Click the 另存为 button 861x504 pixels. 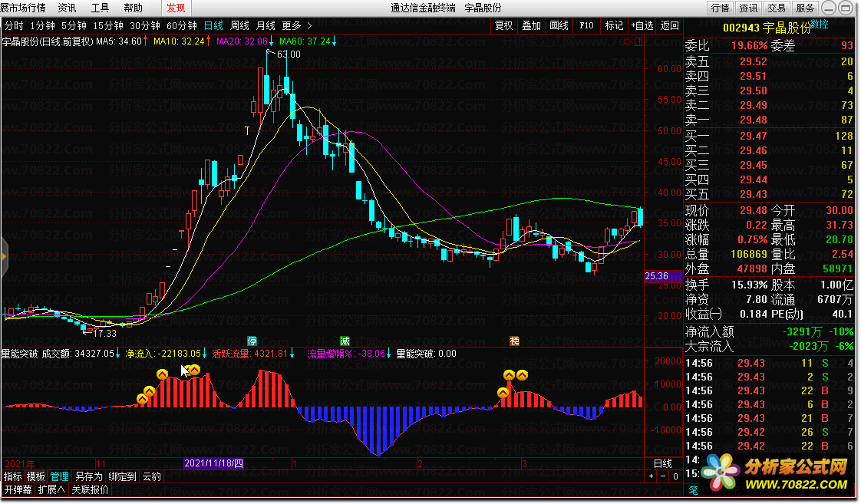[88, 476]
